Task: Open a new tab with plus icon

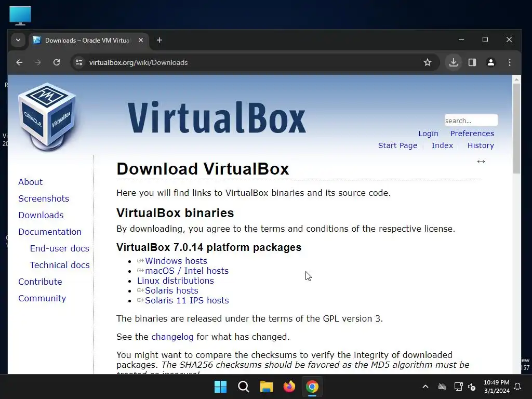Action: 159,41
